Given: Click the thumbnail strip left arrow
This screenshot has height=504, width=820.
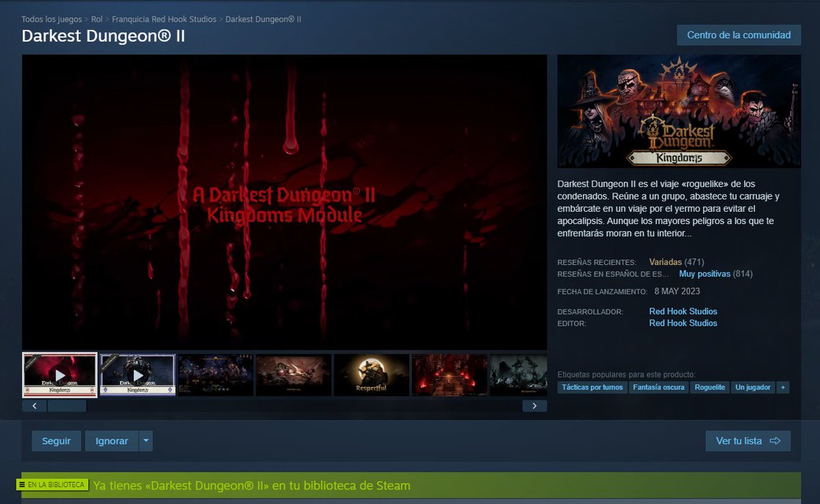Looking at the screenshot, I should pos(34,406).
